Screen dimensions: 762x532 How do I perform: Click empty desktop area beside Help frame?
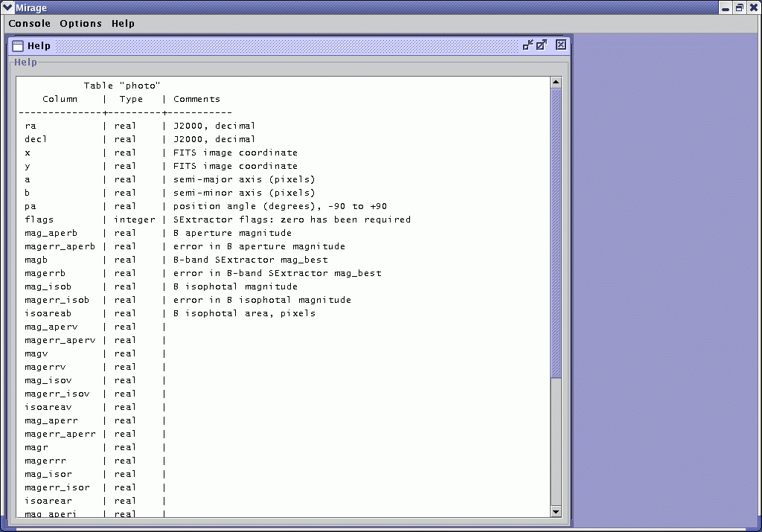(666, 283)
